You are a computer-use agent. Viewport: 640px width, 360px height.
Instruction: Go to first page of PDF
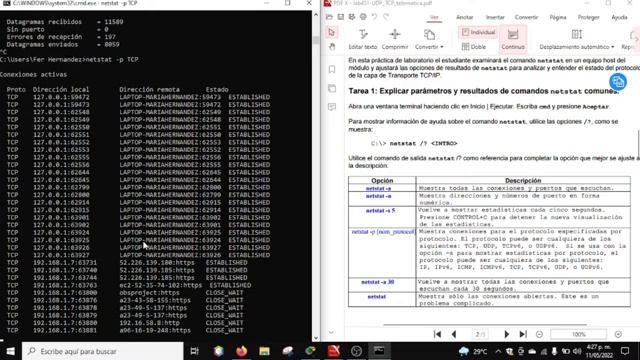[x=437, y=334]
